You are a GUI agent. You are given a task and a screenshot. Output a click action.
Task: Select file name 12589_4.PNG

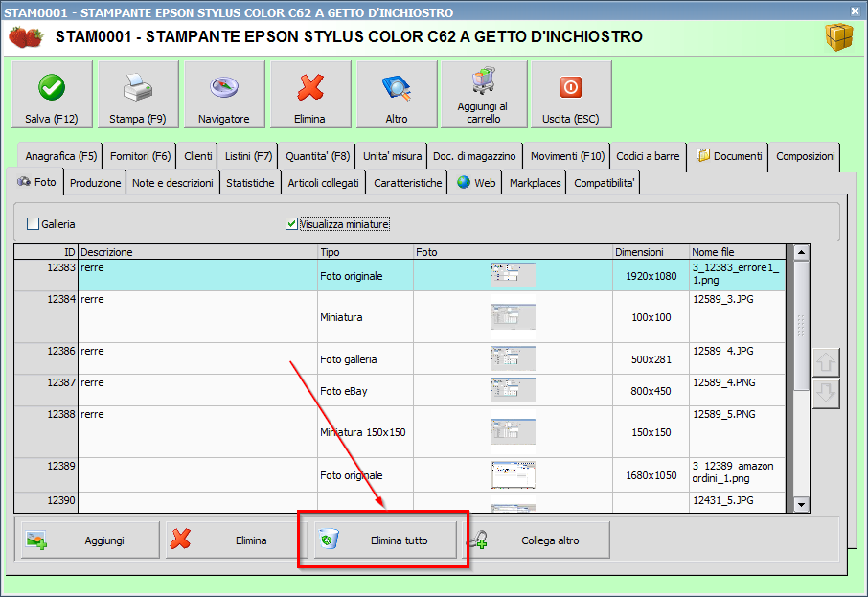click(724, 382)
